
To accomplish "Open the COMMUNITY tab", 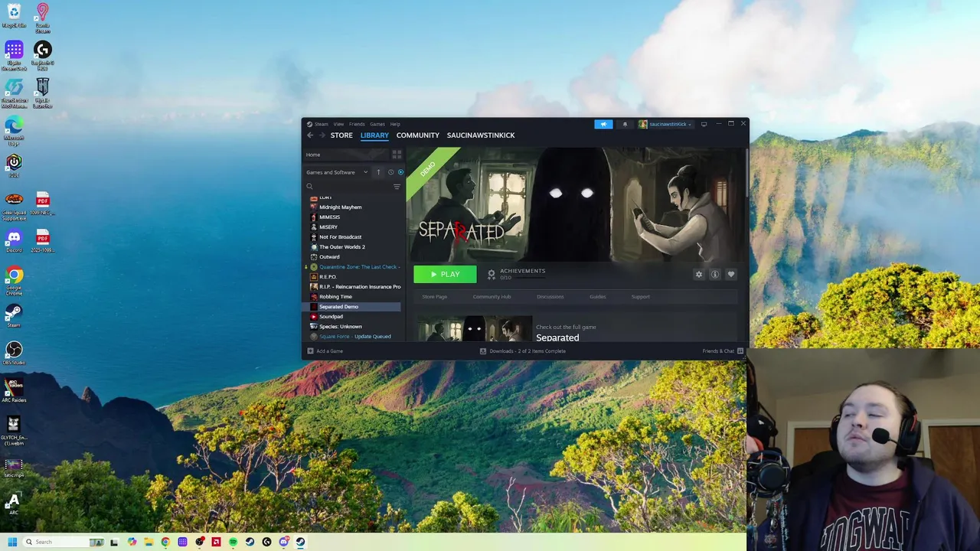I will point(418,135).
